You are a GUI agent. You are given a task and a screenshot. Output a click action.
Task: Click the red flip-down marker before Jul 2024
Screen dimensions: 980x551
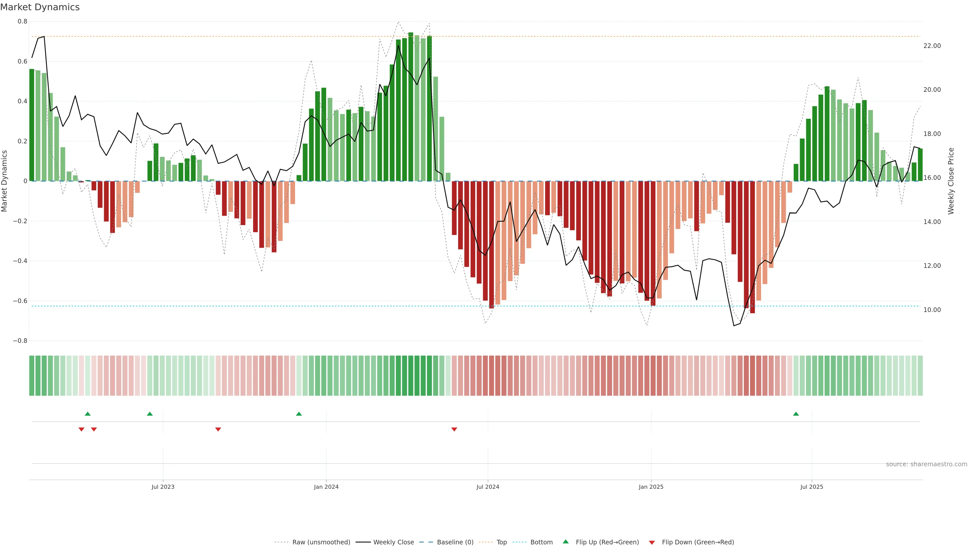[454, 429]
